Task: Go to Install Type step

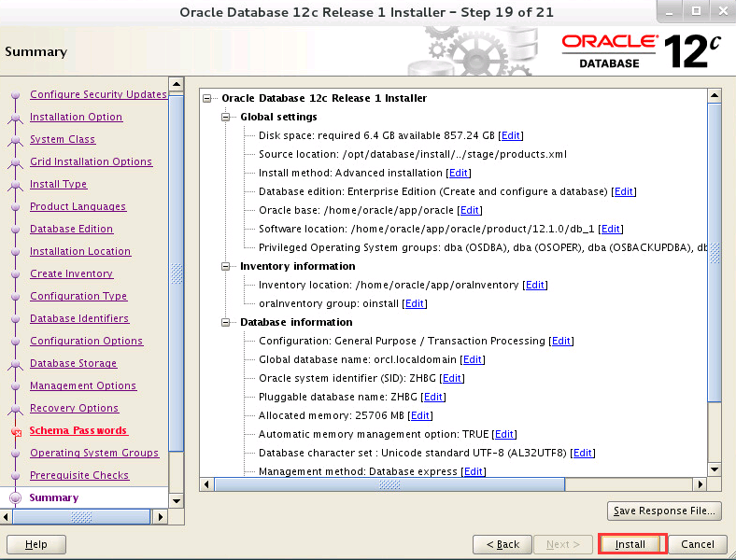Action: (x=58, y=184)
